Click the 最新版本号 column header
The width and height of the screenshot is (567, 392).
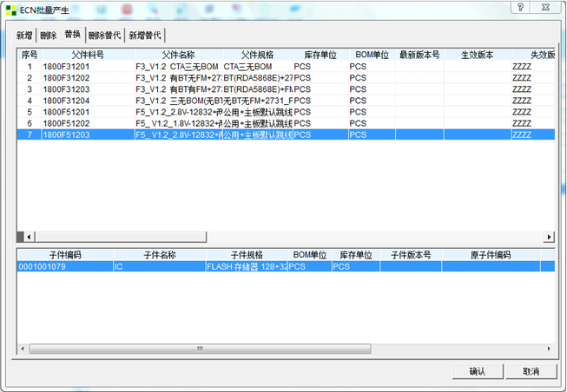[419, 55]
